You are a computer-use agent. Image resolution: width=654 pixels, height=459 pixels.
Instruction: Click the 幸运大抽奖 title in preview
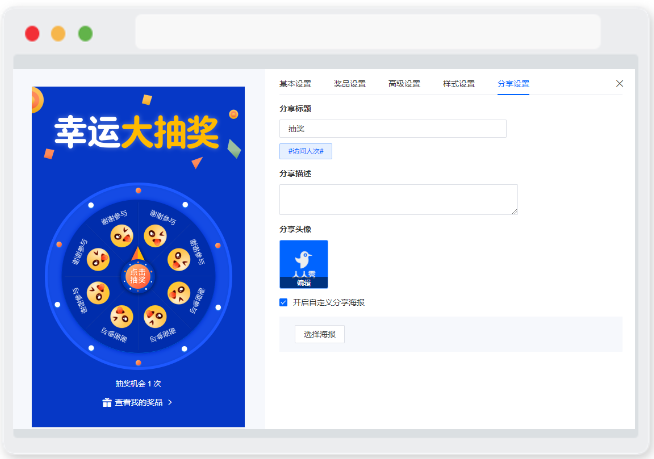click(136, 132)
